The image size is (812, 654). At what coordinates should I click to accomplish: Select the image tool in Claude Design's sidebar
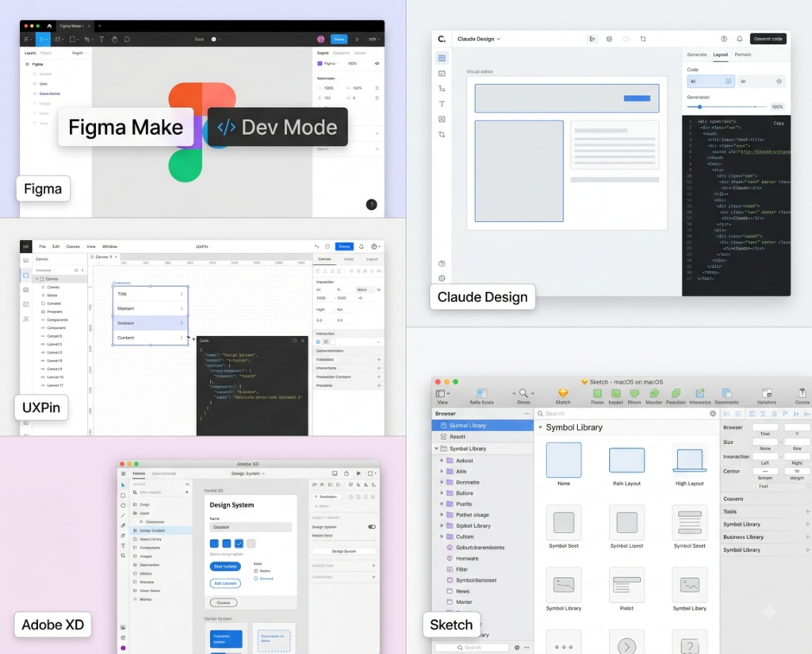(x=442, y=119)
